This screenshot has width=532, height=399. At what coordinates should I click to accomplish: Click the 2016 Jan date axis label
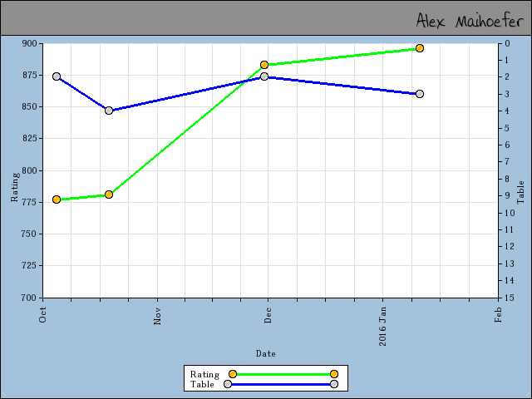(x=382, y=327)
